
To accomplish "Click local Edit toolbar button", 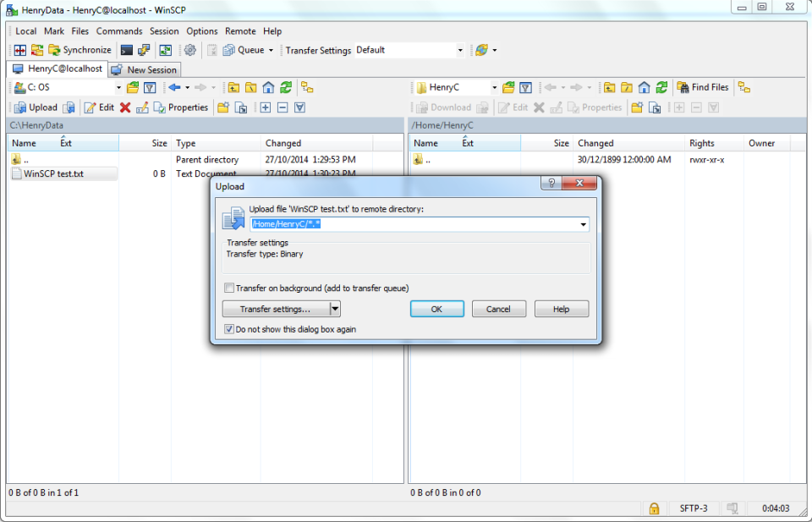I will pos(99,107).
